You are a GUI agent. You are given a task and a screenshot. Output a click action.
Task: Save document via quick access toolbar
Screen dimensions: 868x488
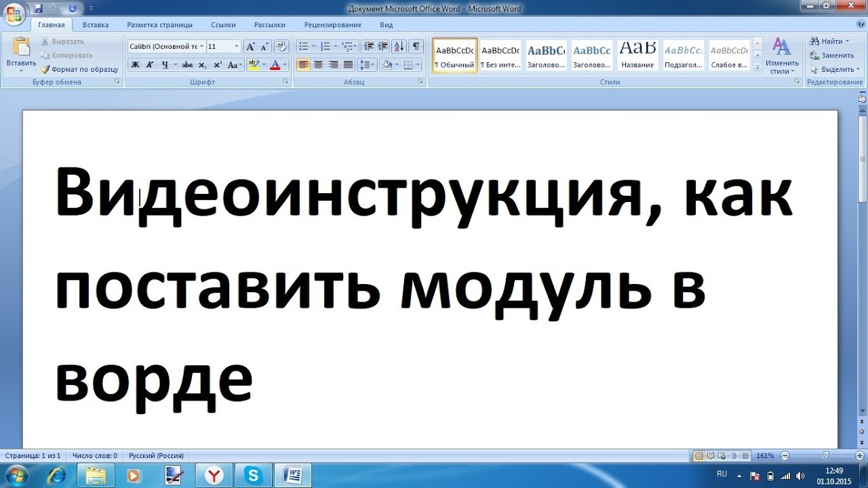pos(38,8)
